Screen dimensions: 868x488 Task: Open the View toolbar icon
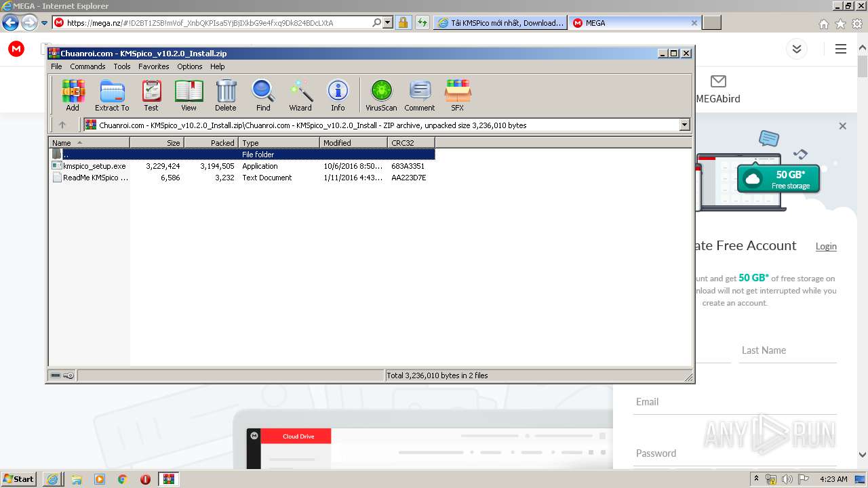click(x=189, y=95)
